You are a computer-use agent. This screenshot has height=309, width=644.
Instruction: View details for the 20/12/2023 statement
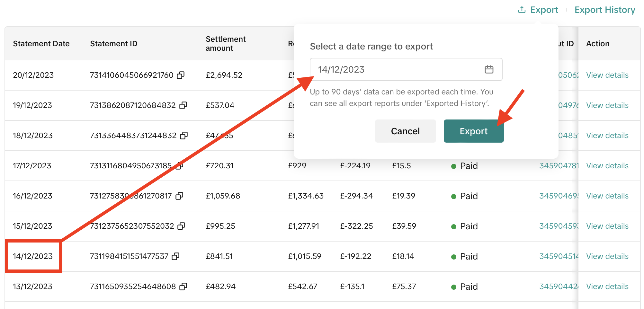coord(607,75)
